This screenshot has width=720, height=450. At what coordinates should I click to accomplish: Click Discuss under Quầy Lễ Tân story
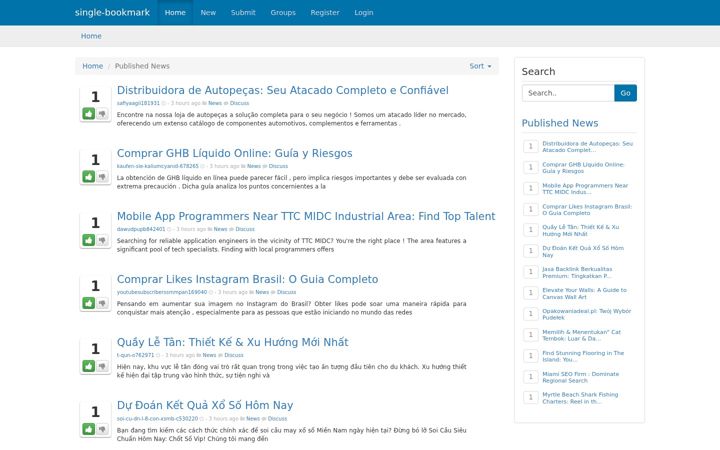pos(234,355)
